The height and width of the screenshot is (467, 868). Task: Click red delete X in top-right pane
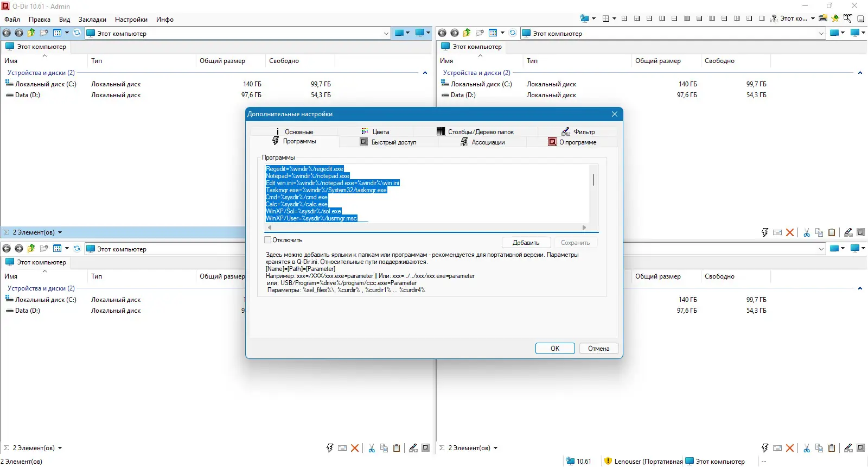coord(790,232)
